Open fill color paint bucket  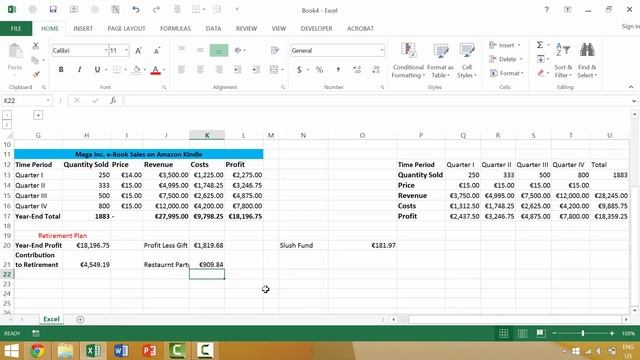(x=137, y=70)
